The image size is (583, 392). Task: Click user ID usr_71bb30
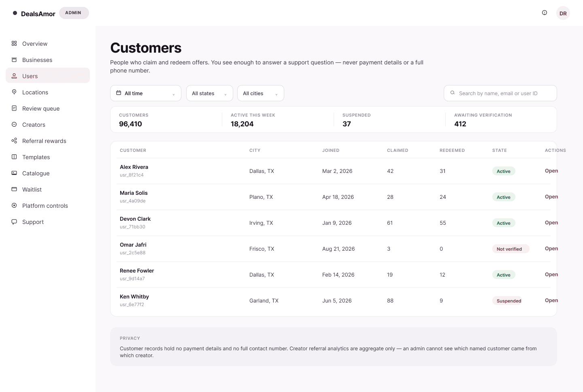pos(132,227)
